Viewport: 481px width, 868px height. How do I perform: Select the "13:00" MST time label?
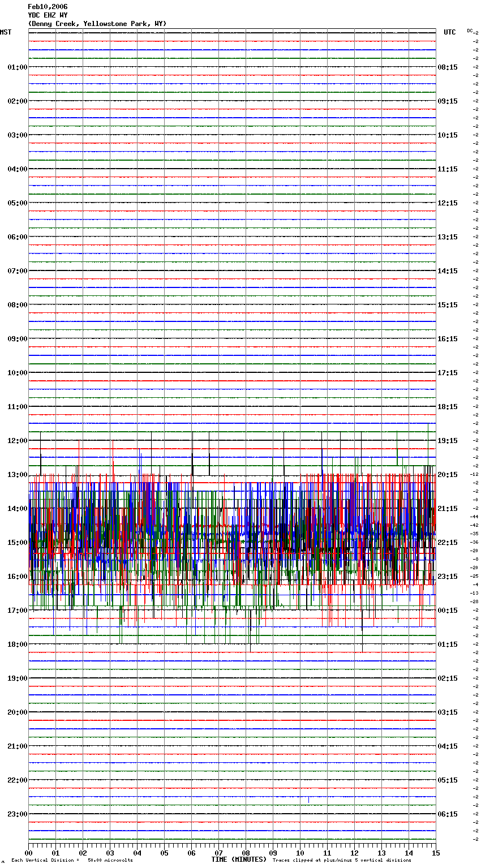coord(18,475)
